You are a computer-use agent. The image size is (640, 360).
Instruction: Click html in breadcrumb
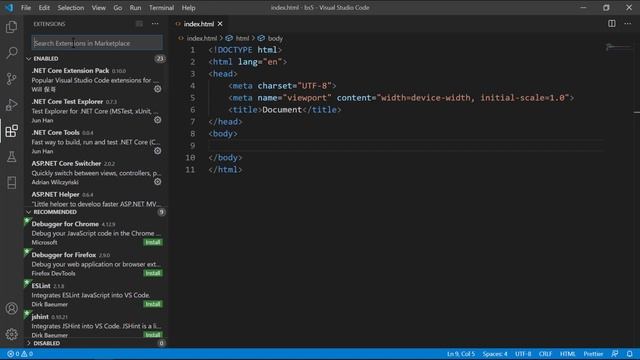pos(242,38)
